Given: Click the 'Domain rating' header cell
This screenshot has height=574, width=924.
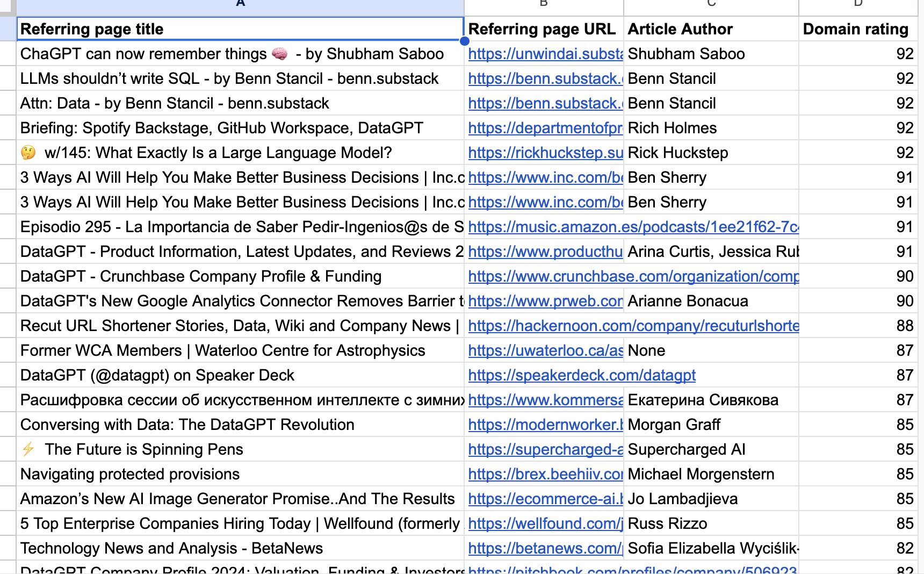Looking at the screenshot, I should coord(858,29).
